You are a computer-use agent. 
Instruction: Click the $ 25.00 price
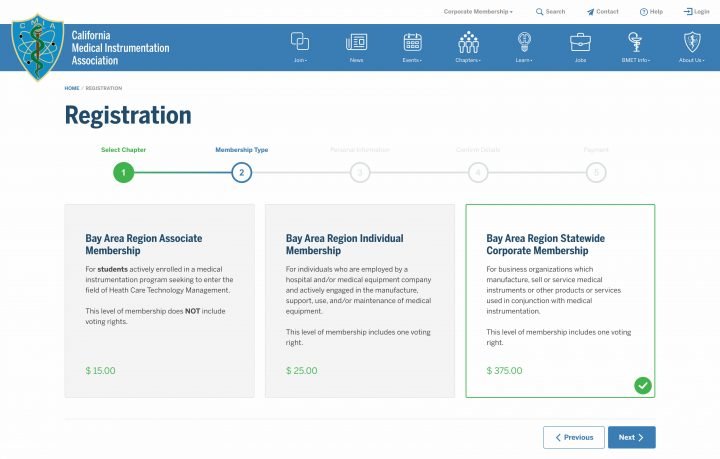pyautogui.click(x=301, y=370)
